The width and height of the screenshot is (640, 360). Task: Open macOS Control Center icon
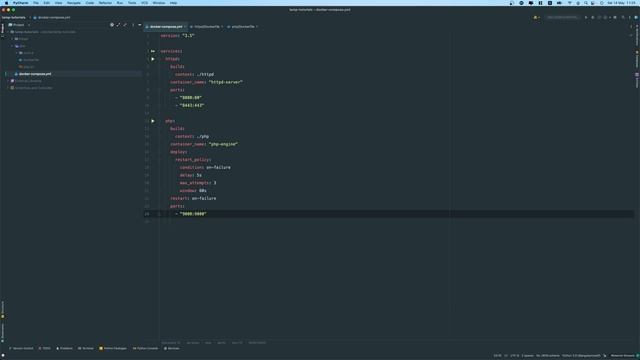[x=593, y=3]
